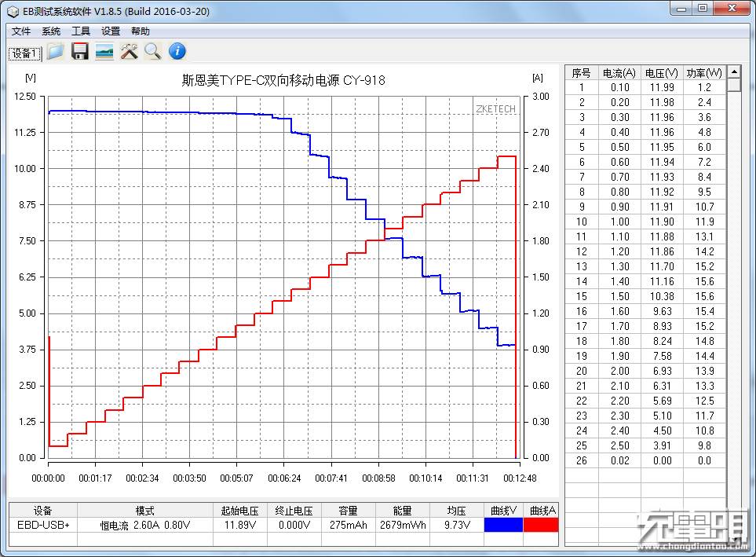756x557 pixels.
Task: Select row 1 voltage 11.99
Action: click(662, 87)
